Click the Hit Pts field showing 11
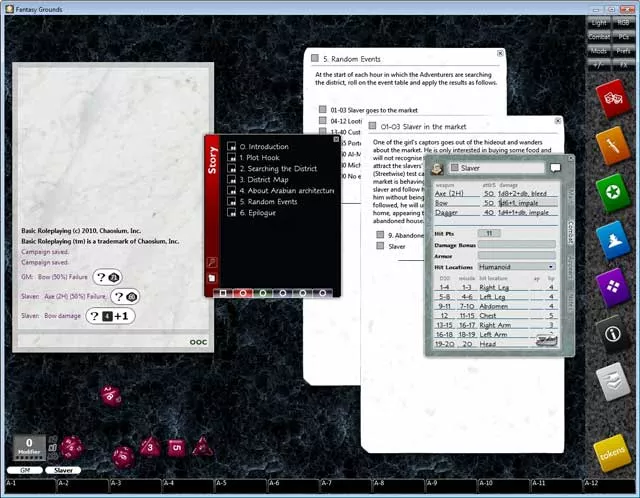The width and height of the screenshot is (640, 498). [x=489, y=233]
